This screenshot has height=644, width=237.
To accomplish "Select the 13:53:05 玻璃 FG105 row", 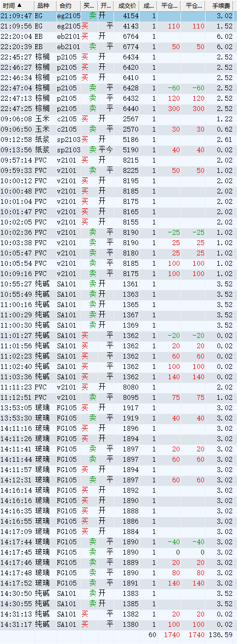I will click(118, 408).
